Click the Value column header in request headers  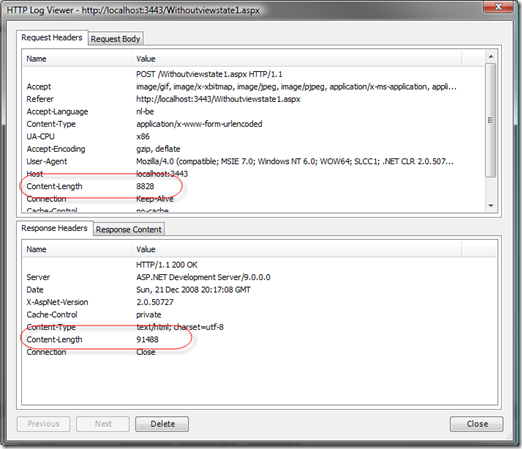click(x=297, y=59)
